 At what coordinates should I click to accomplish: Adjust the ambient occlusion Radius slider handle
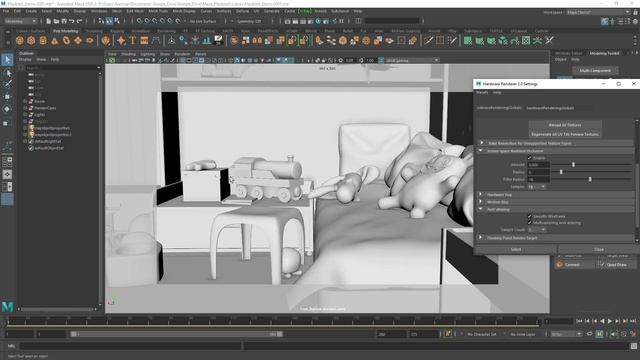click(x=561, y=172)
